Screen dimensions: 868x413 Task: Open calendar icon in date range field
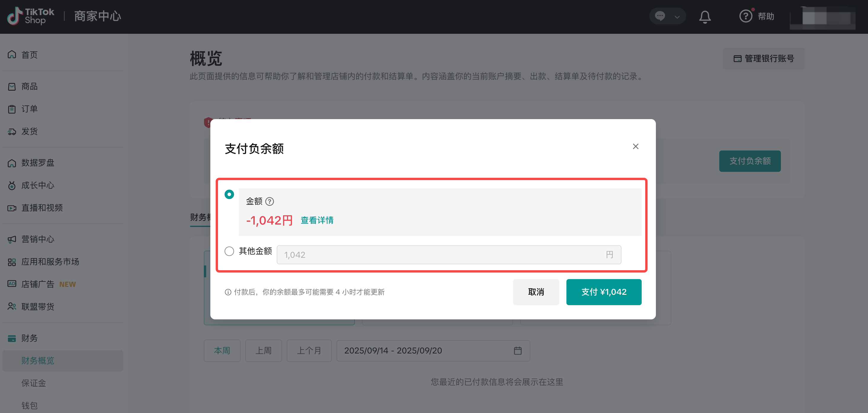click(x=518, y=351)
